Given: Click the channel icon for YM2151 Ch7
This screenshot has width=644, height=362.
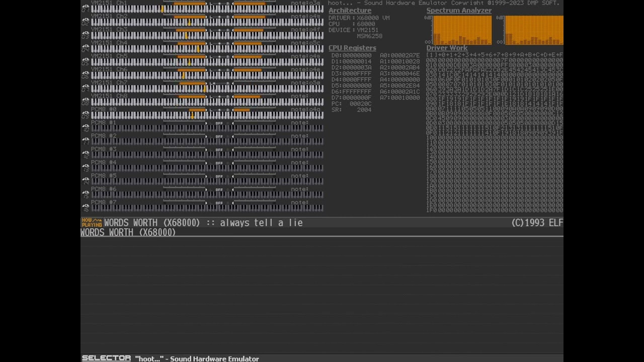Looking at the screenshot, I should [x=86, y=87].
